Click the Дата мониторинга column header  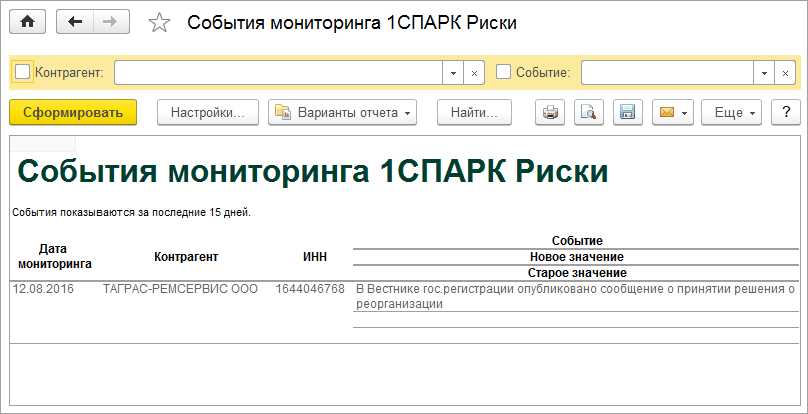tap(55, 256)
